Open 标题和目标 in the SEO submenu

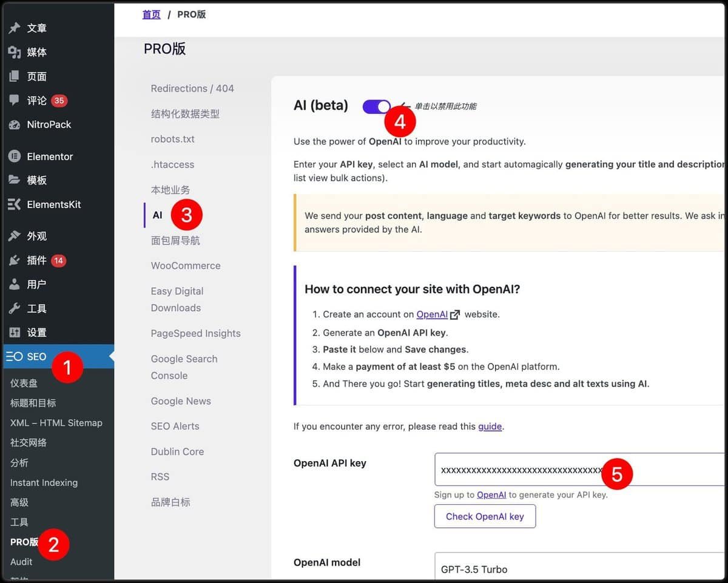click(33, 403)
